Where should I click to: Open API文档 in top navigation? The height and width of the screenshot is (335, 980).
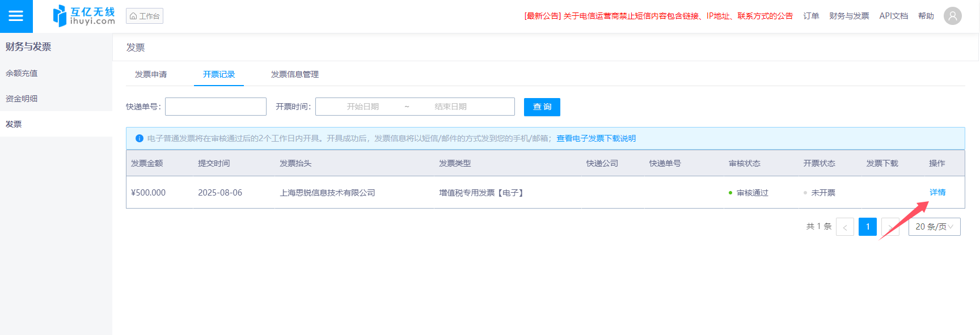[893, 16]
